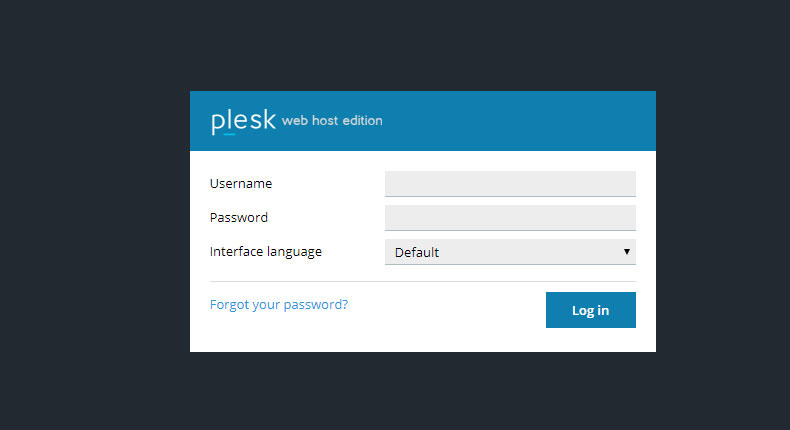790x430 pixels.
Task: Click the dark background below login panel
Action: [422, 392]
